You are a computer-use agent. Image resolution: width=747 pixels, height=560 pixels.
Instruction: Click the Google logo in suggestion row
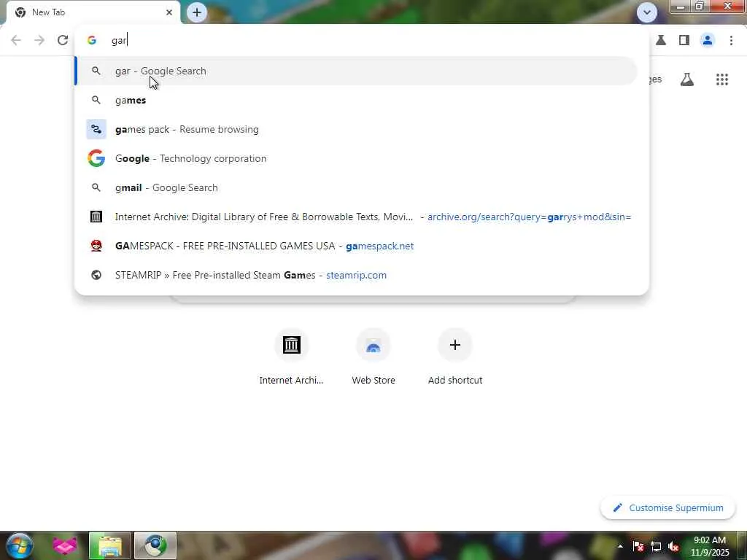(96, 158)
